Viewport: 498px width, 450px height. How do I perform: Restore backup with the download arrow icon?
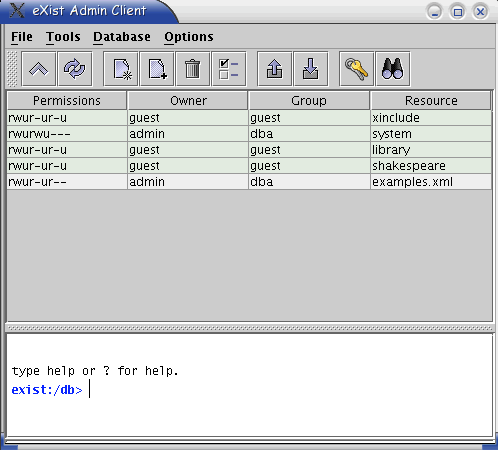pos(311,69)
